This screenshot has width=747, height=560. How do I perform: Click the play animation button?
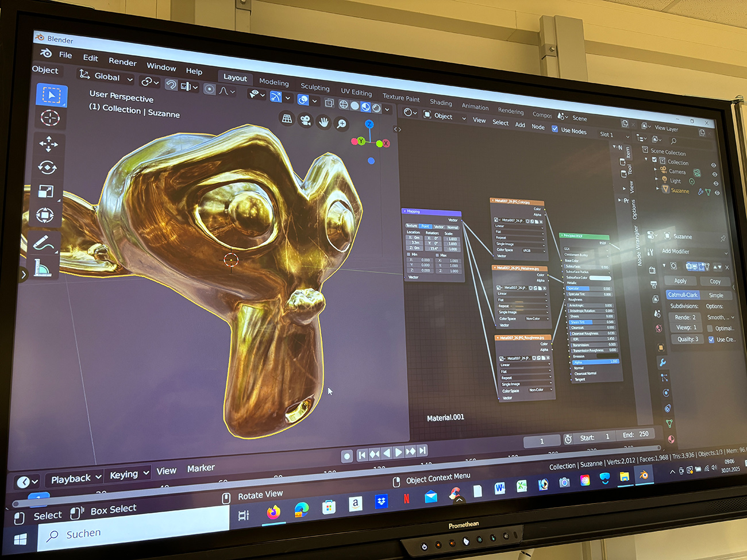[x=399, y=453]
